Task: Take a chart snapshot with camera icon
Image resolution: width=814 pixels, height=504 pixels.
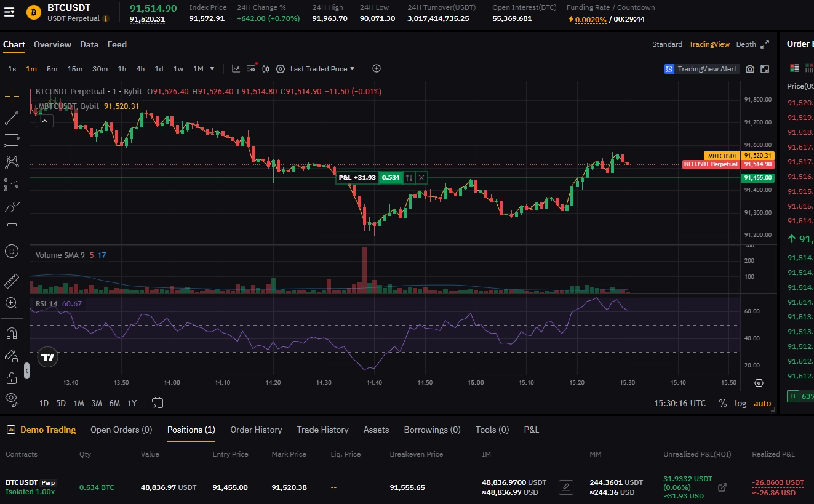Action: coord(749,69)
